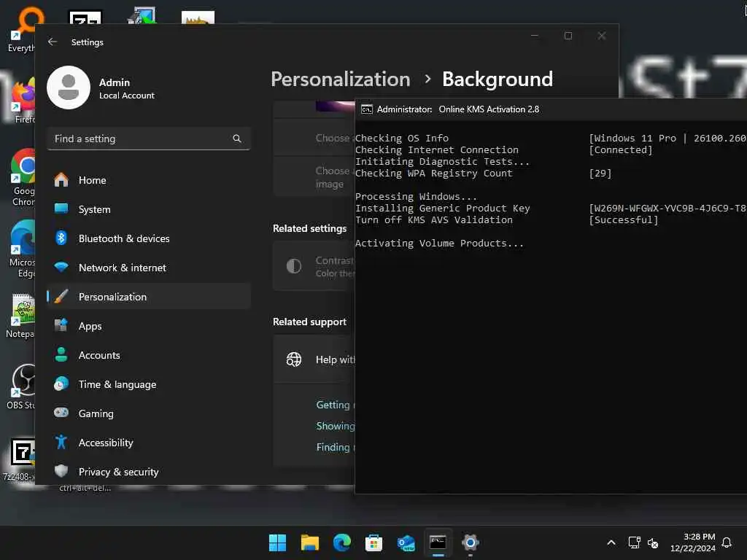Open OBS Studio desktop shortcut

21,386
